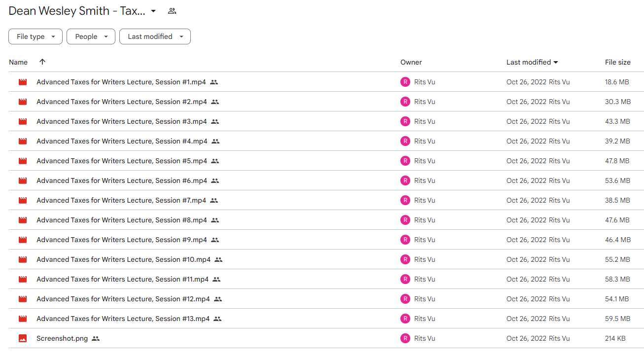
Task: Click the video icon for Session #13.mp4
Action: click(23, 319)
